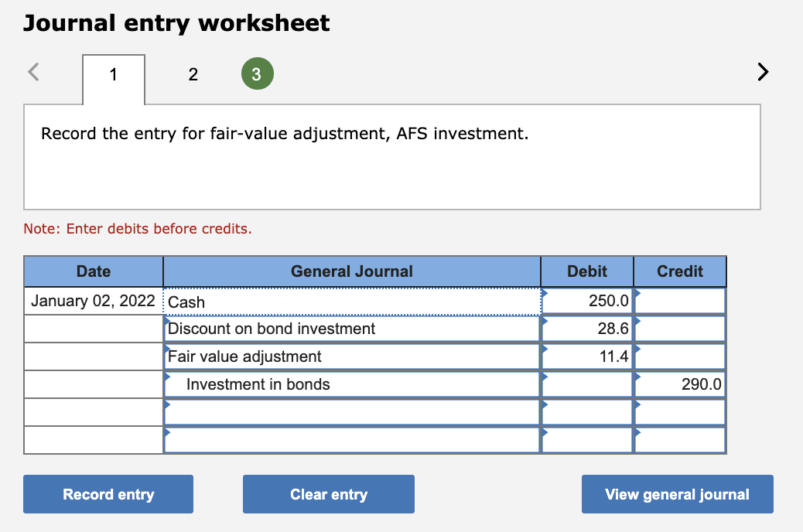This screenshot has height=532, width=803.
Task: Click the Clear entry button
Action: click(x=328, y=494)
